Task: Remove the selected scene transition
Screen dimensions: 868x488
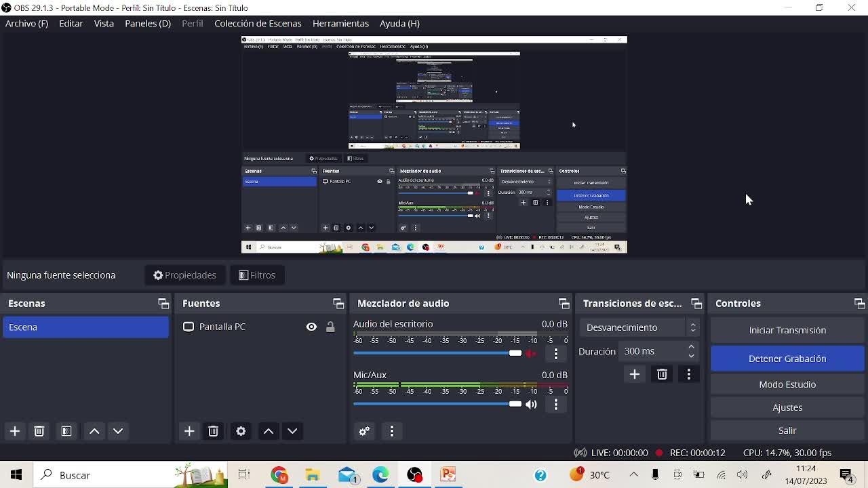Action: pyautogui.click(x=662, y=374)
